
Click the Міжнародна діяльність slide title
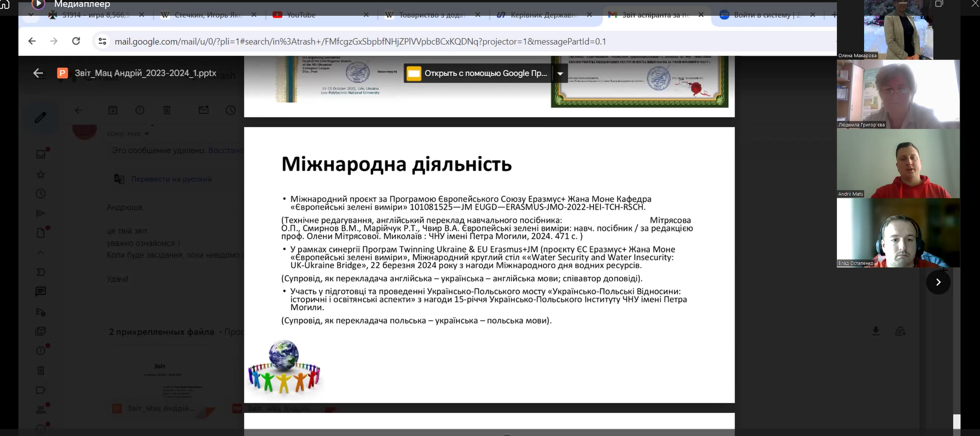click(x=396, y=164)
